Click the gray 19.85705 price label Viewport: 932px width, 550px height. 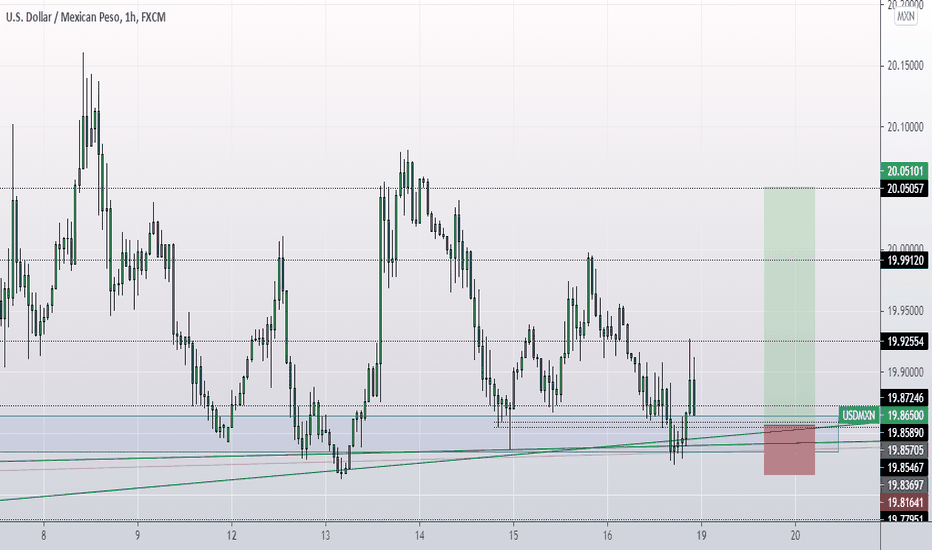click(904, 450)
